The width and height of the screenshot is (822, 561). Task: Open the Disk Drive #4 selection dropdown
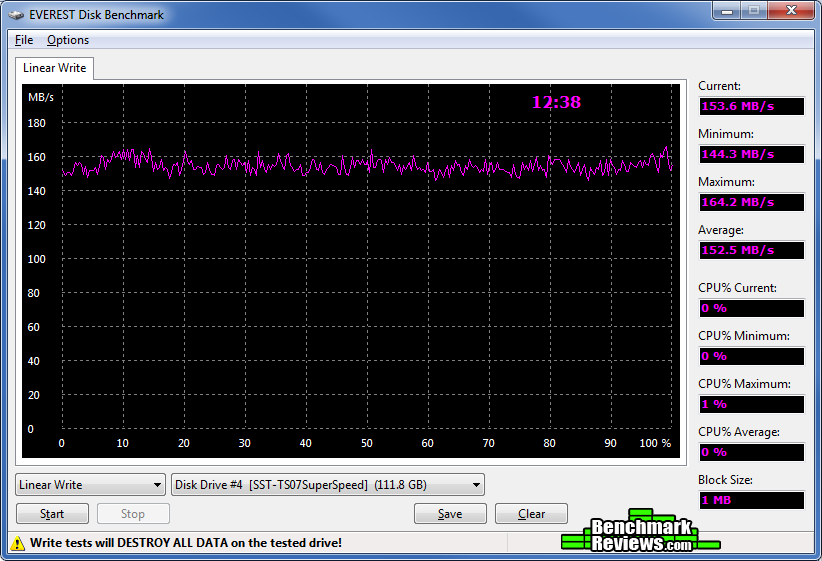(328, 485)
